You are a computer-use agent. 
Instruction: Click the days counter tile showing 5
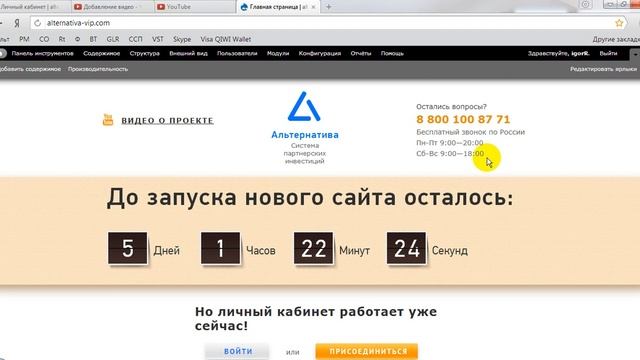pyautogui.click(x=128, y=248)
